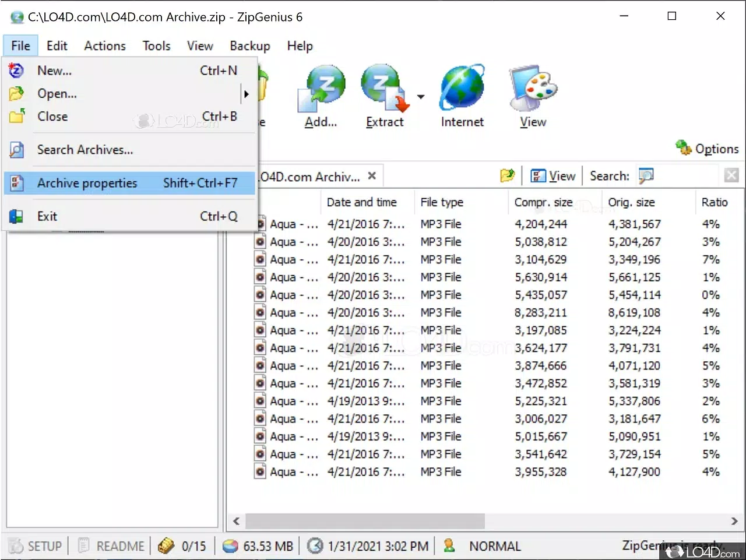This screenshot has height=560, width=746.
Task: Click inside the Search input field
Action: click(x=688, y=175)
